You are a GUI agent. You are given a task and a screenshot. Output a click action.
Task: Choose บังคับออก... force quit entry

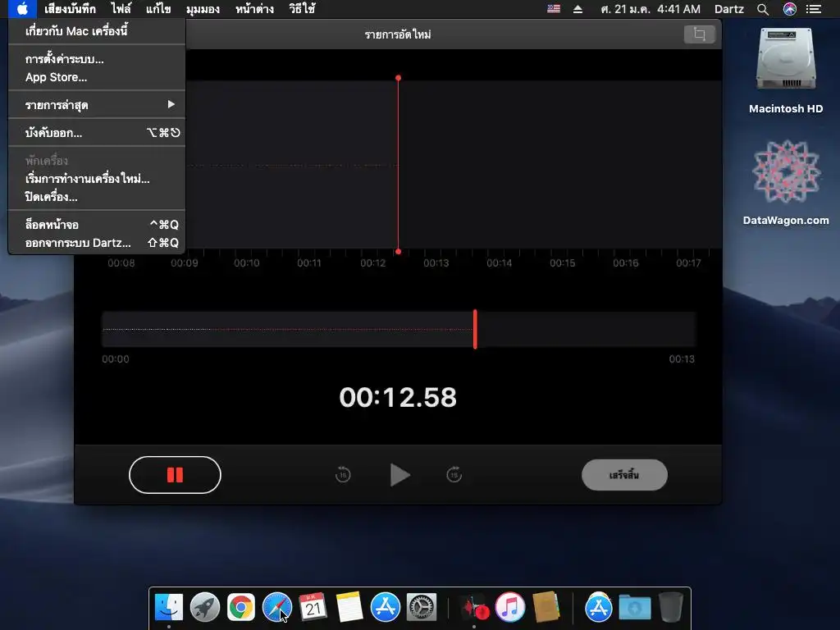pos(97,133)
